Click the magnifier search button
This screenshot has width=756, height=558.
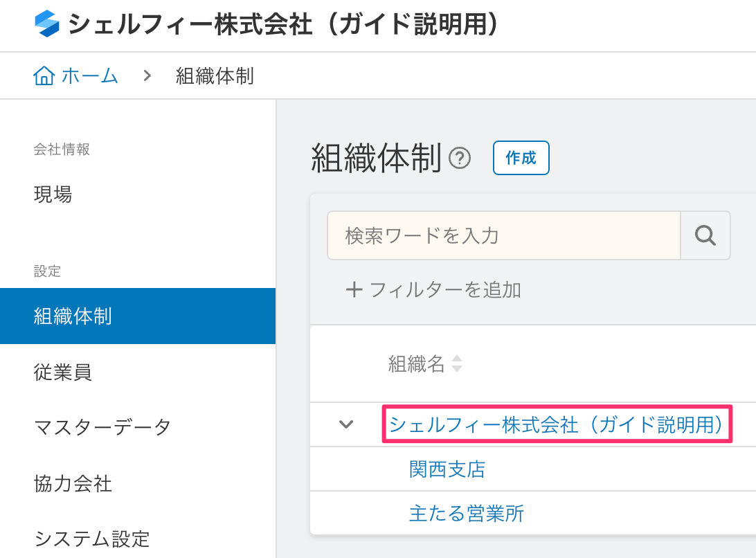coord(705,235)
